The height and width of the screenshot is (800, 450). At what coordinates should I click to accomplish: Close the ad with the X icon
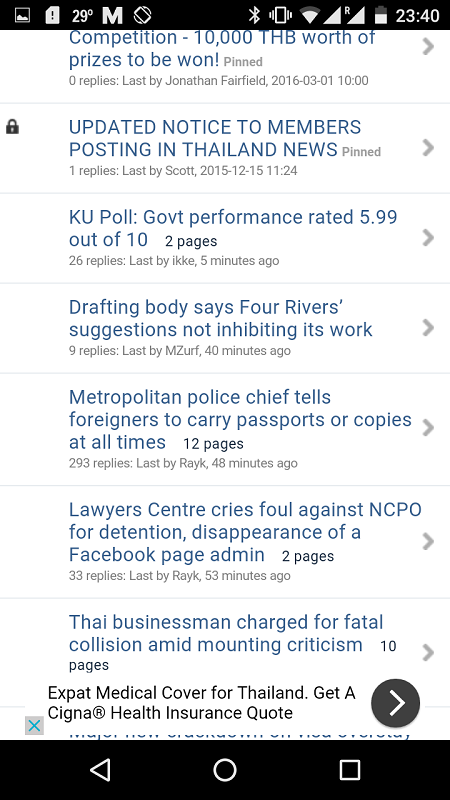coord(34,725)
